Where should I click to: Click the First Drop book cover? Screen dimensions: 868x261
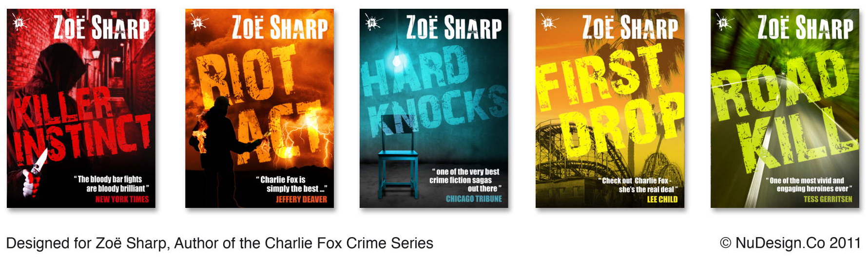(610, 108)
